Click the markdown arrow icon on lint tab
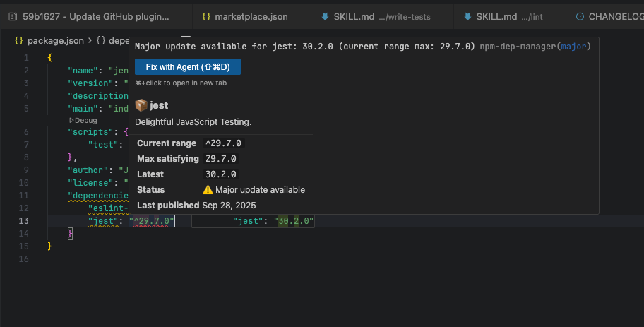The image size is (644, 327). click(467, 16)
